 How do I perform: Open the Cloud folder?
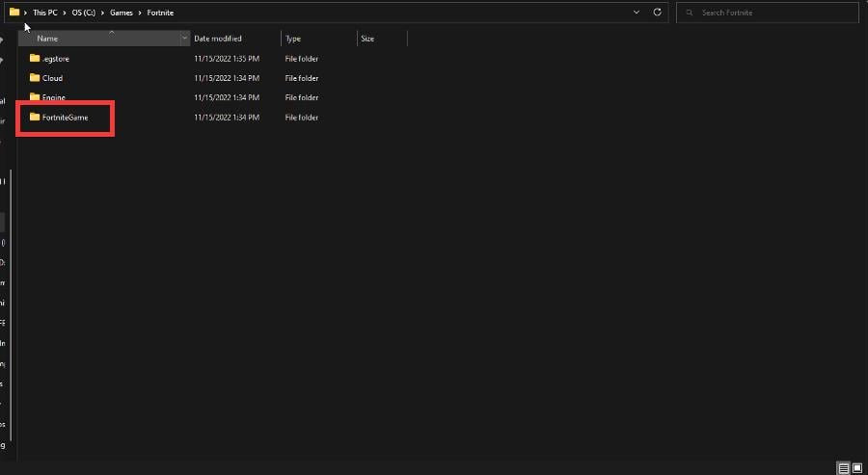(x=52, y=78)
